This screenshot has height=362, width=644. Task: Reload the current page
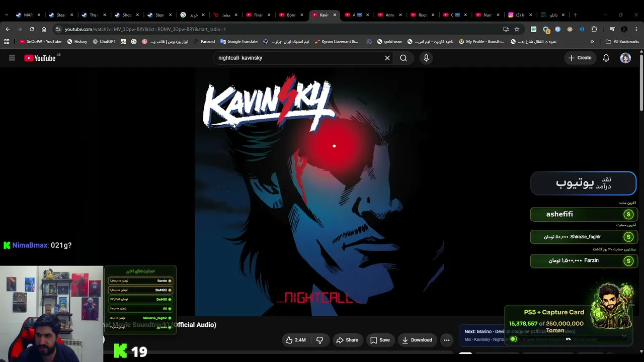click(32, 29)
